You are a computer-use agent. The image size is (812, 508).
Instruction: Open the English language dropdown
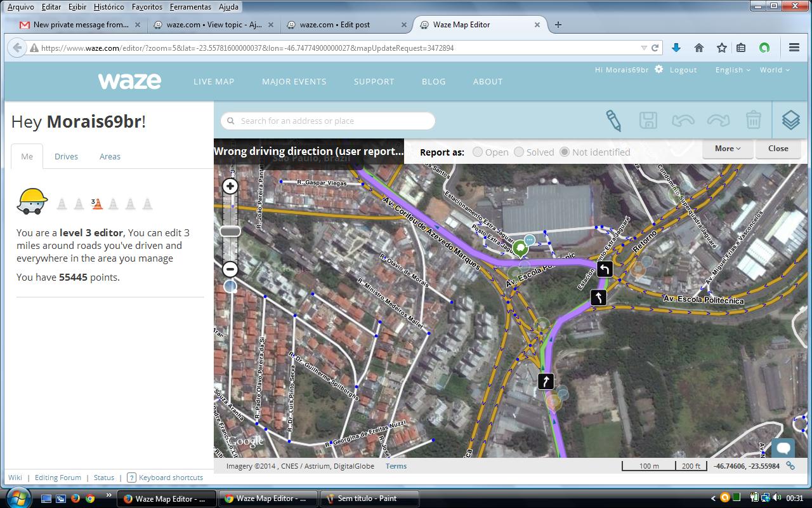733,70
